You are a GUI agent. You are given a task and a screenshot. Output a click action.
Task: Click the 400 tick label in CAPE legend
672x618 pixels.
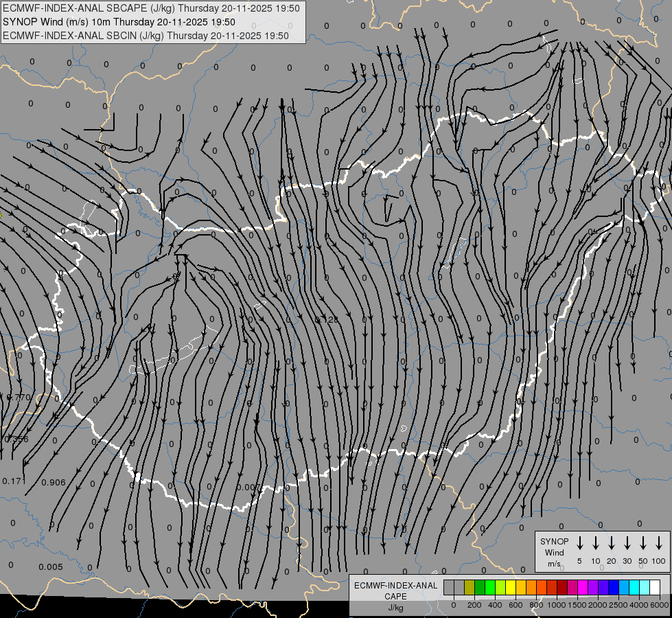(495, 605)
